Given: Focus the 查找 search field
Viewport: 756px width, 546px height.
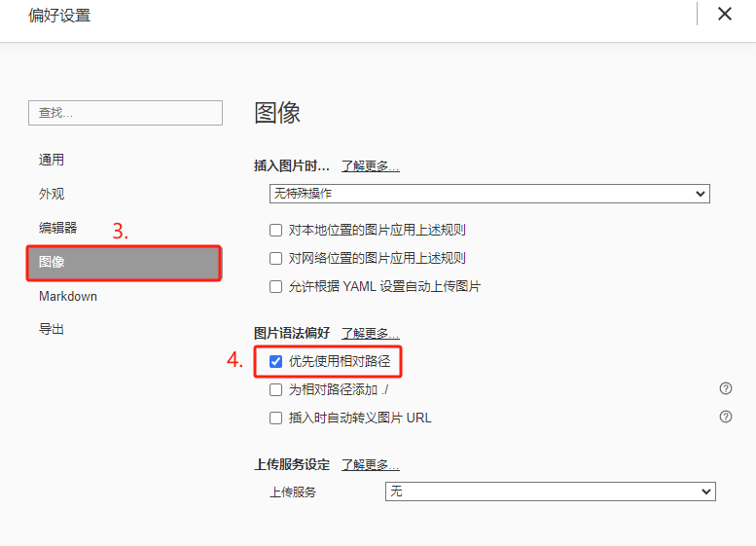Looking at the screenshot, I should pos(126,113).
